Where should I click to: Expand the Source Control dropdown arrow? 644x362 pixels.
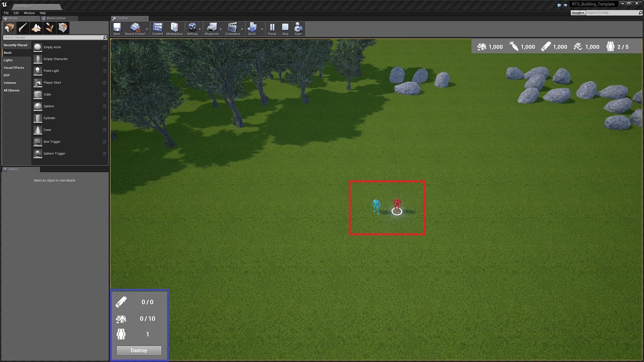coord(147,29)
